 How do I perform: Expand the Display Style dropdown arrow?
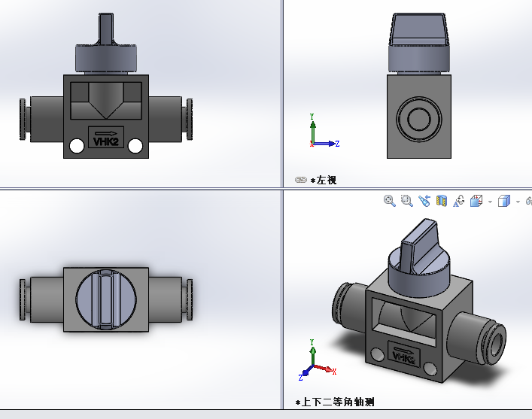(x=518, y=202)
